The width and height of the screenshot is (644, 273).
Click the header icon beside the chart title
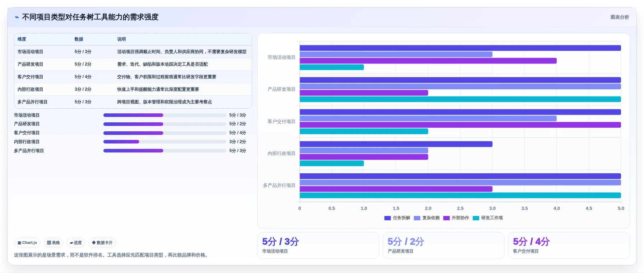click(17, 17)
